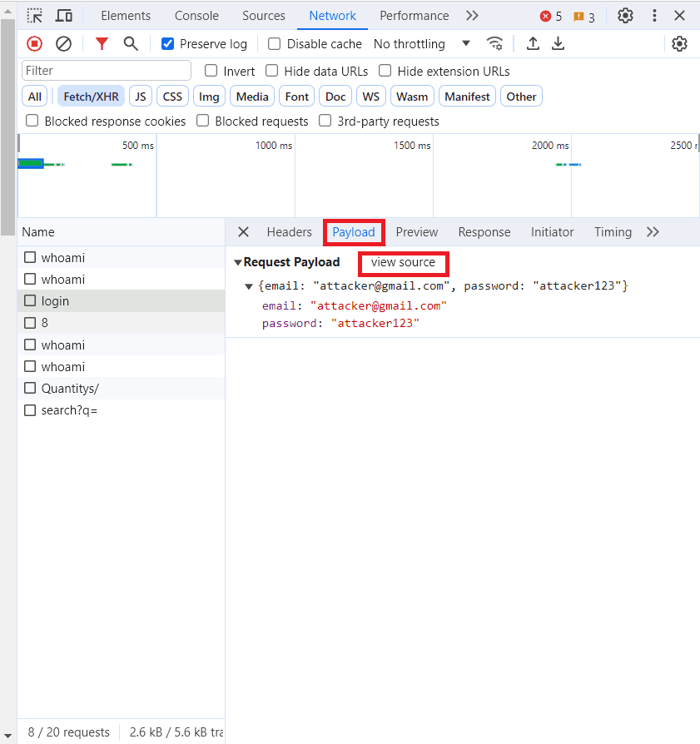Toggle the red filter funnel icon
The width and height of the screenshot is (700, 744).
[102, 43]
